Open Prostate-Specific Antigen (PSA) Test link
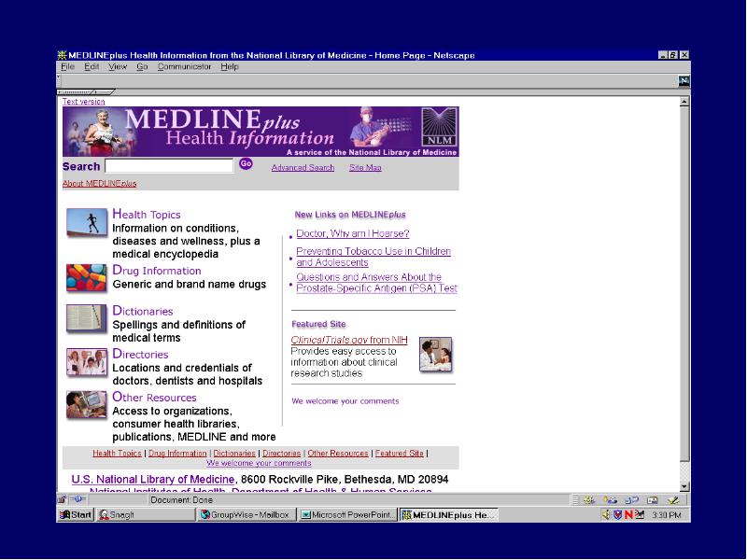 [377, 283]
